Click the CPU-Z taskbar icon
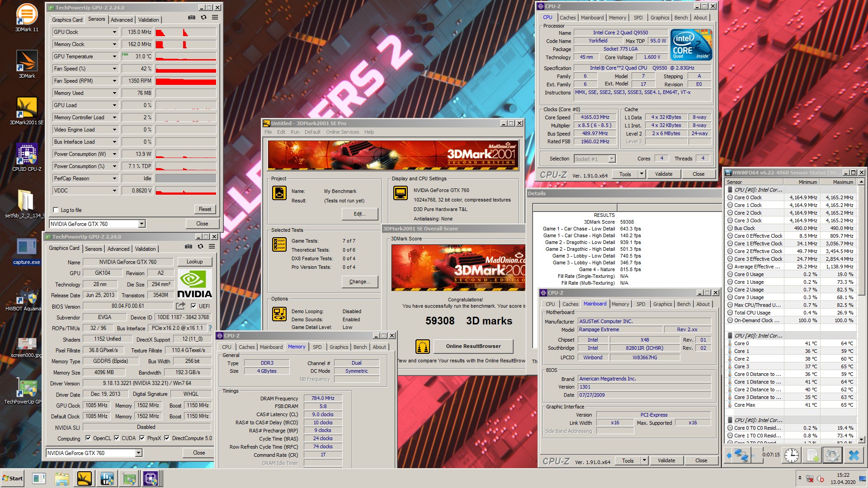Screen dimensions: 868x488 (151, 479)
